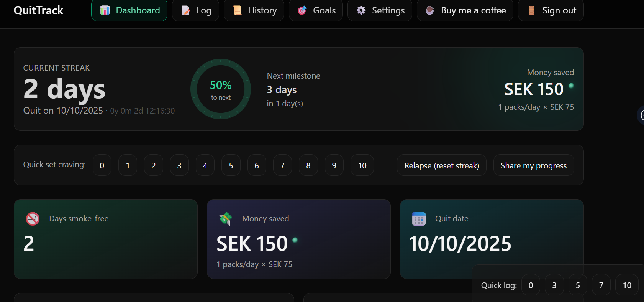Click the Goals target icon
Viewport: 644px width, 302px height.
(302, 10)
